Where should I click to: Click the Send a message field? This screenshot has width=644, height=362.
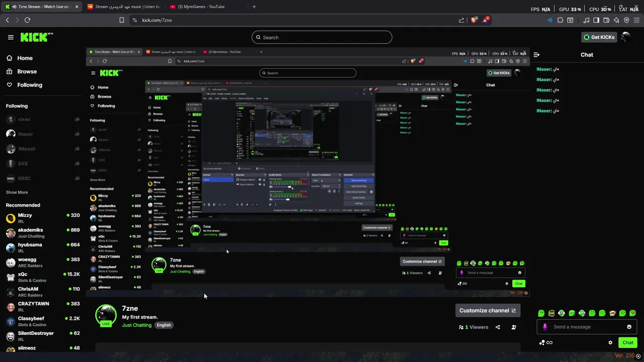[x=586, y=327]
